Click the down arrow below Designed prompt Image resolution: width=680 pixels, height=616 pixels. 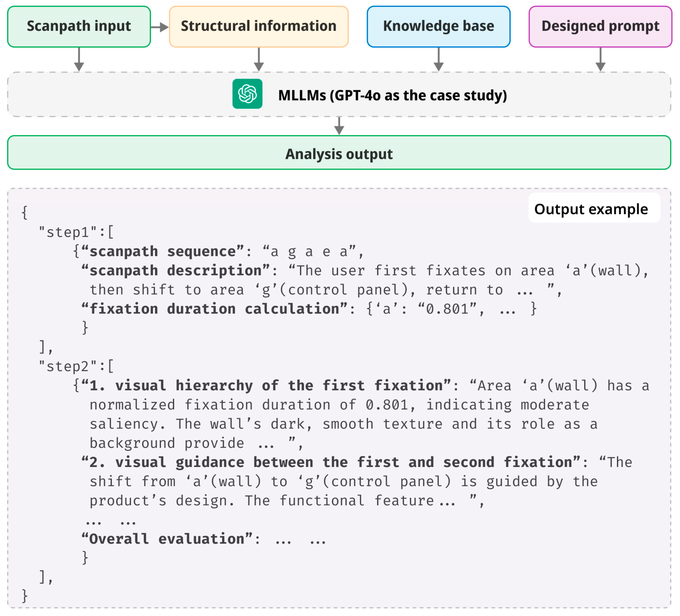[x=600, y=60]
